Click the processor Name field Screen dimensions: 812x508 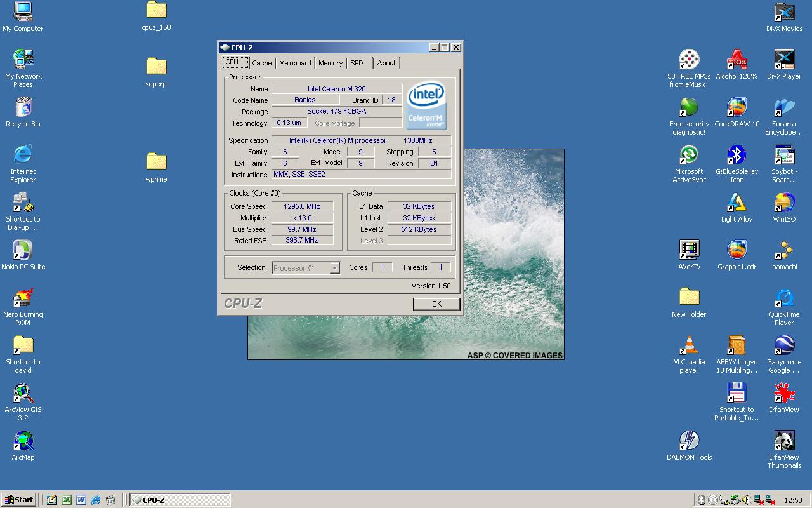tap(337, 89)
